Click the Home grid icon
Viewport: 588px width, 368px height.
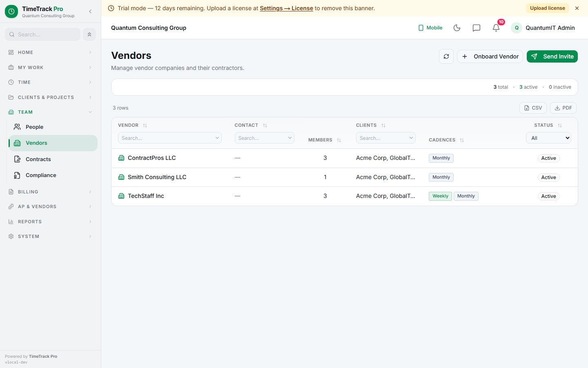[x=11, y=52]
